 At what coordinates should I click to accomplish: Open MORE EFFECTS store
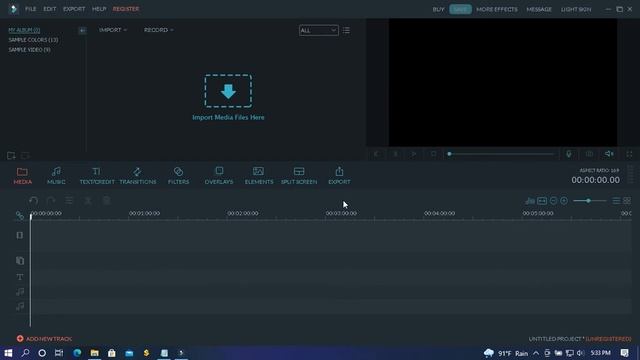point(497,9)
